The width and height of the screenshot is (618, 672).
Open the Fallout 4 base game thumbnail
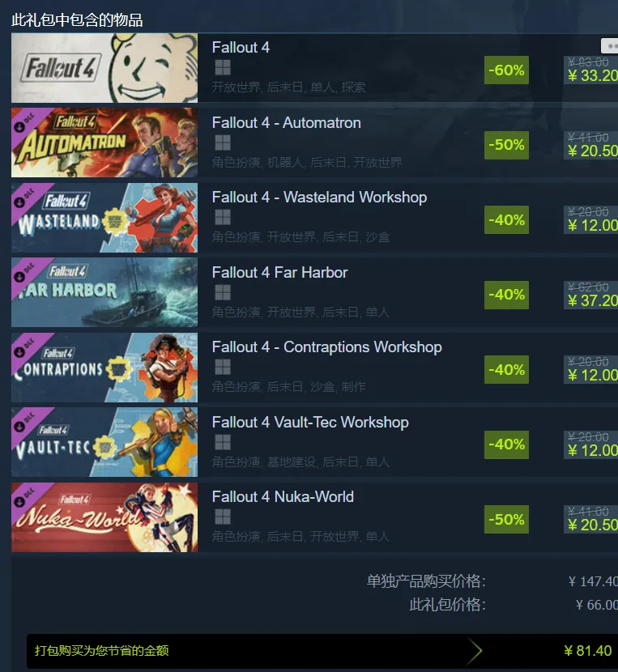pos(104,68)
